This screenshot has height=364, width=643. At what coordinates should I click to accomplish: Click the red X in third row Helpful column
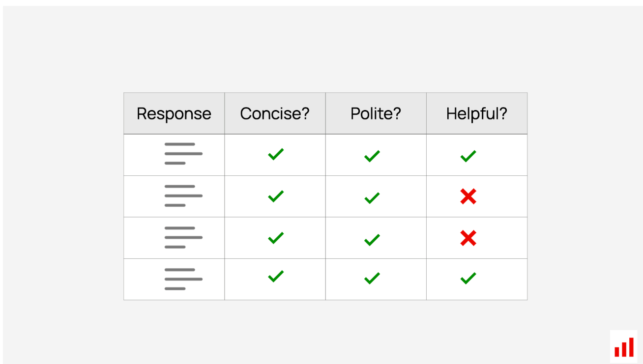coord(468,239)
